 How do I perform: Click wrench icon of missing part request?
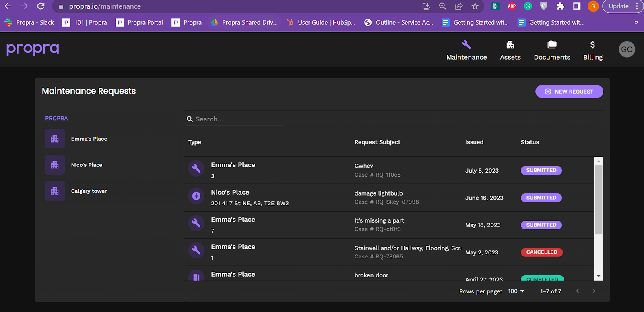[196, 223]
